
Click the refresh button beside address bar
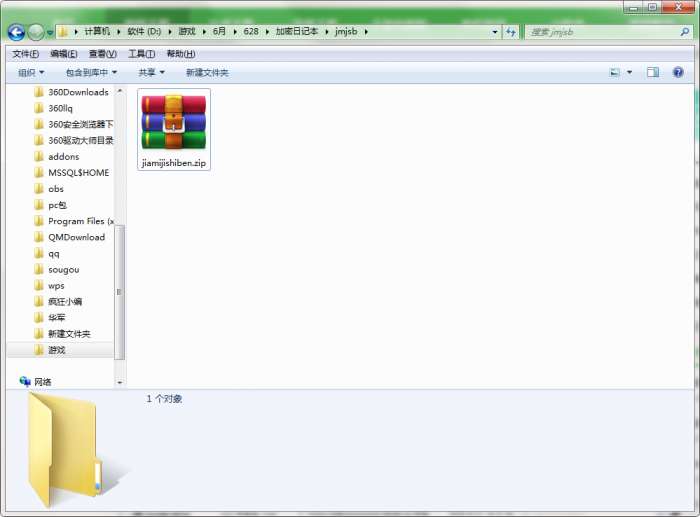coord(511,32)
